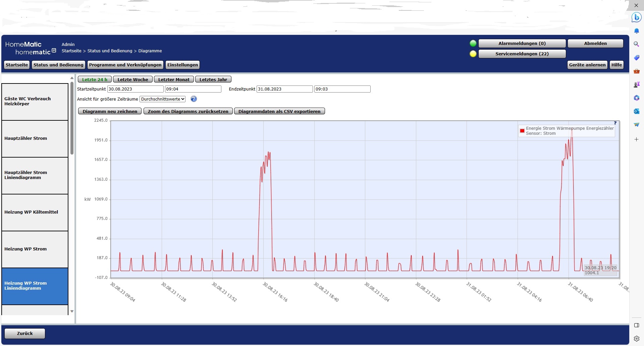Screen dimensions: 644x346
Task: Add a sidebar app with plus icon
Action: pyautogui.click(x=636, y=139)
